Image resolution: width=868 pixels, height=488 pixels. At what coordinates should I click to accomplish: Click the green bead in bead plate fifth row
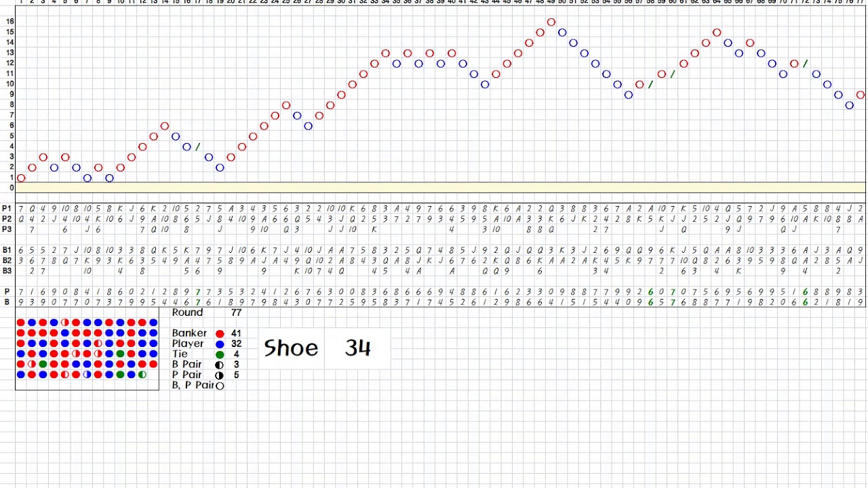point(43,364)
